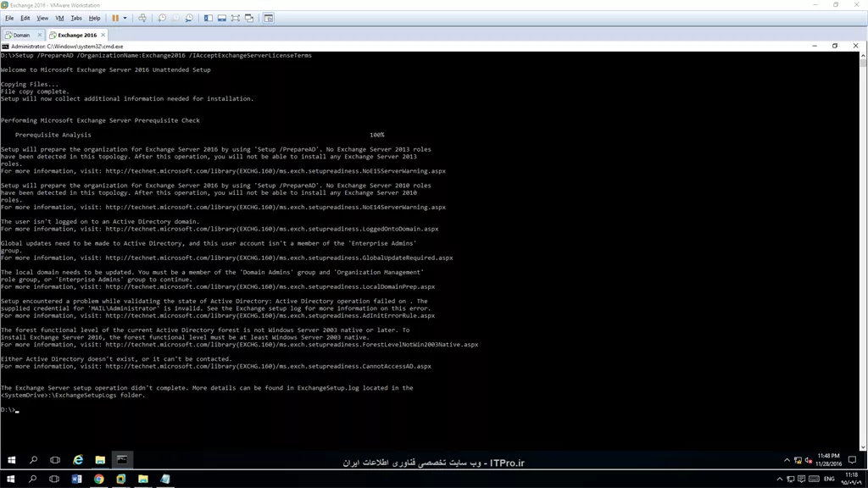The height and width of the screenshot is (488, 868).
Task: Select VMware Workstation on host taskbar
Action: click(120, 480)
